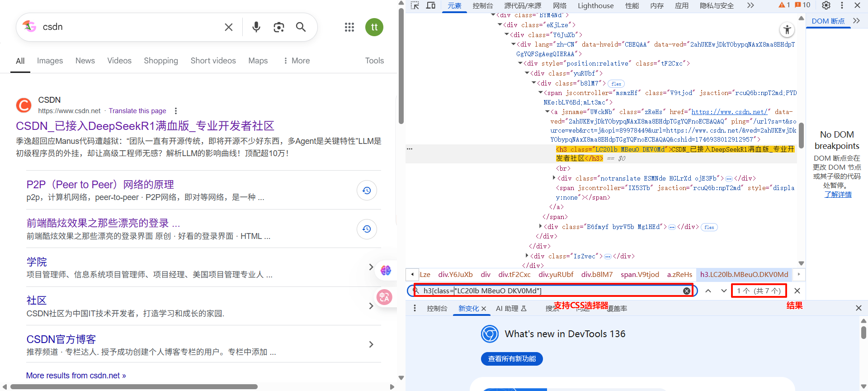Screen dimensions: 868x391
Task: Close the DevTools element search bar
Action: pos(797,291)
